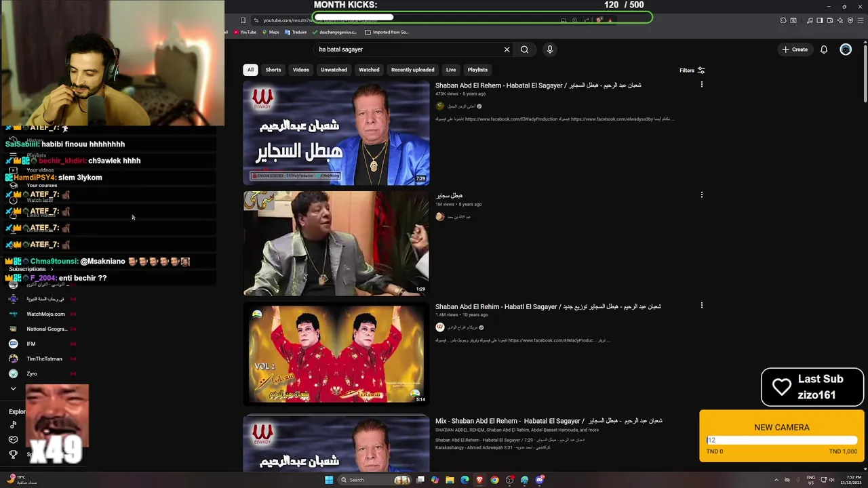
Task: Select the Videos filter chip
Action: point(301,70)
